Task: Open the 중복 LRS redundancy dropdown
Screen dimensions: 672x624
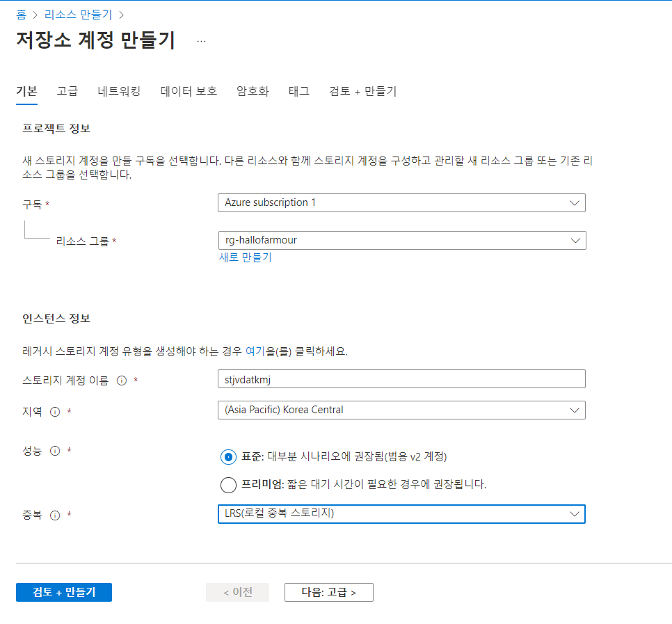Action: [401, 514]
